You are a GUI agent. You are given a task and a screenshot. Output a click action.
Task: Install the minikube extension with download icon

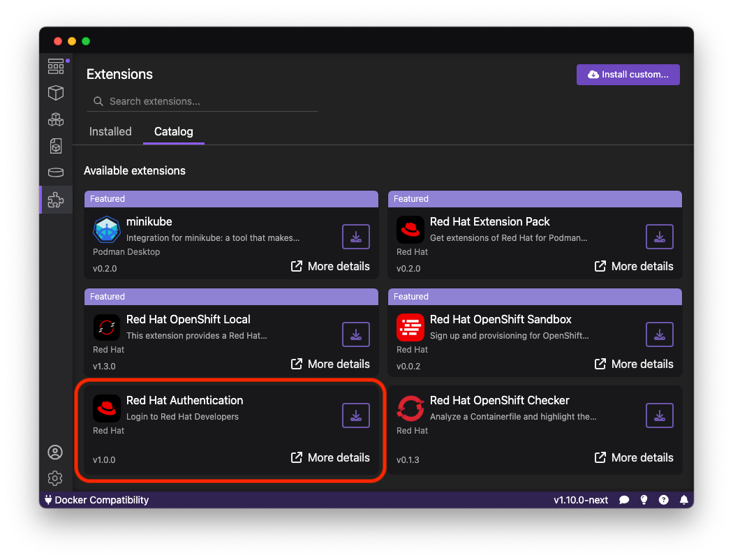356,237
